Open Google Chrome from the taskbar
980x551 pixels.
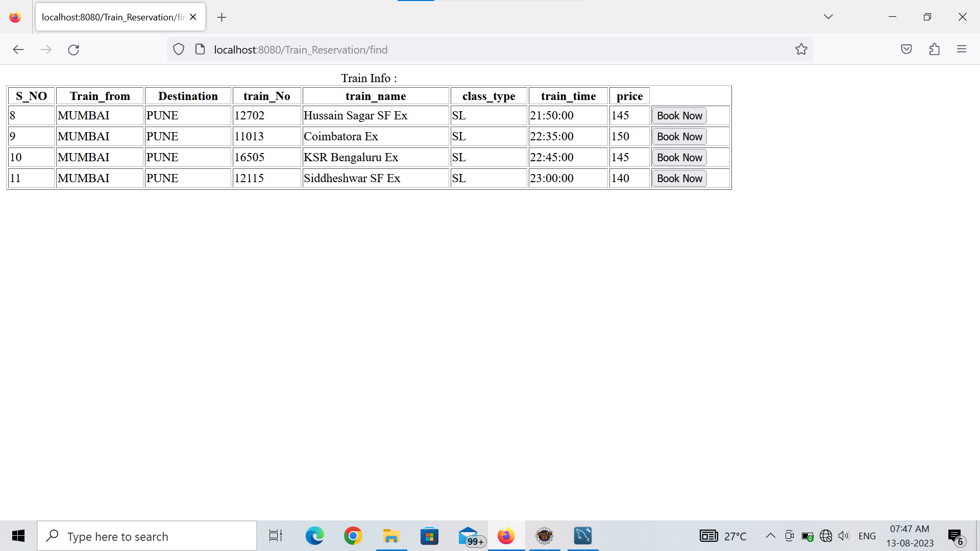point(353,536)
